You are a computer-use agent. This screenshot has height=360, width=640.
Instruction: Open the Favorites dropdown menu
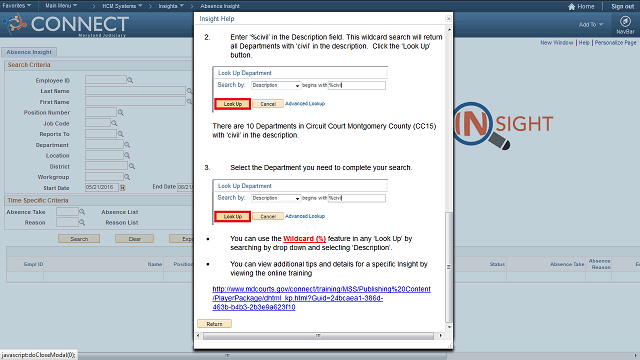[16, 6]
